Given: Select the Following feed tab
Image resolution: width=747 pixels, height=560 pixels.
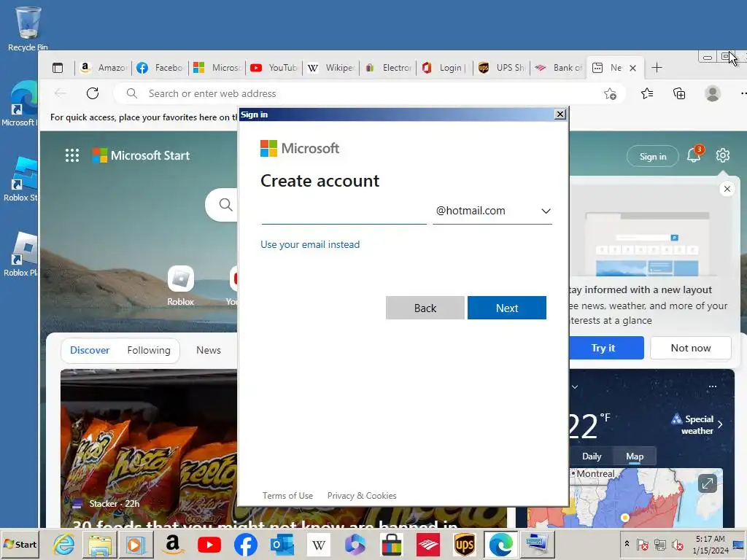Looking at the screenshot, I should [149, 351].
